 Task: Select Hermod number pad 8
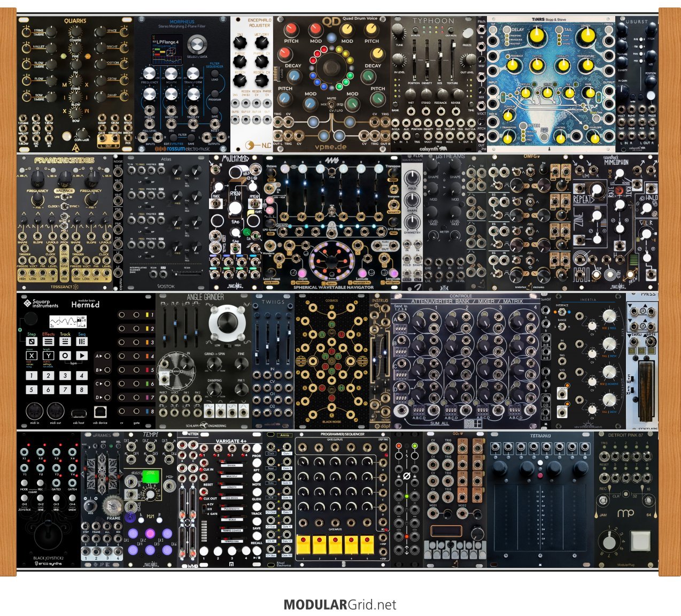[x=82, y=390]
